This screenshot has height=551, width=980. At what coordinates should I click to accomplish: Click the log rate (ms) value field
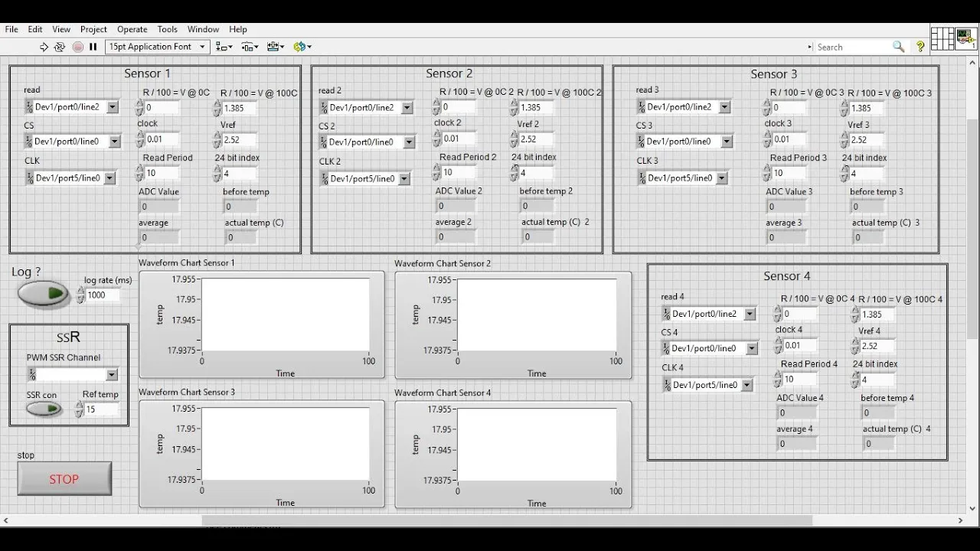[x=103, y=295]
